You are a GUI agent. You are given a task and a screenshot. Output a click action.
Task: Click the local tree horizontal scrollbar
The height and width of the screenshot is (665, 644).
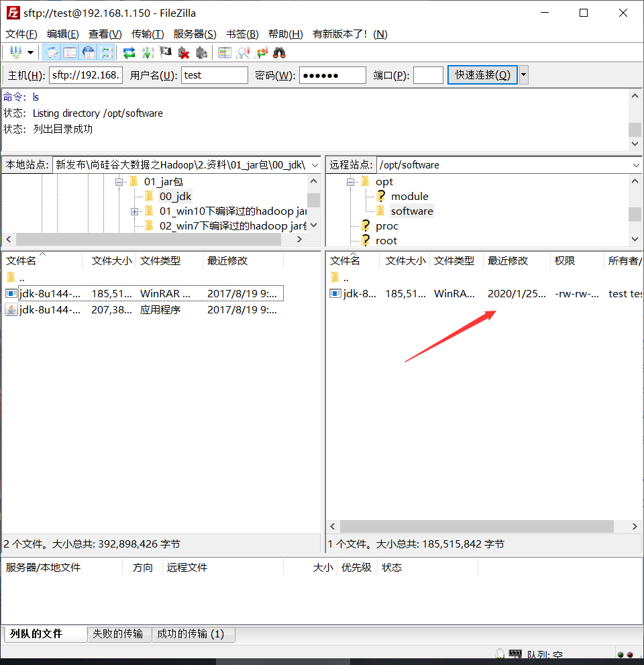pos(148,239)
